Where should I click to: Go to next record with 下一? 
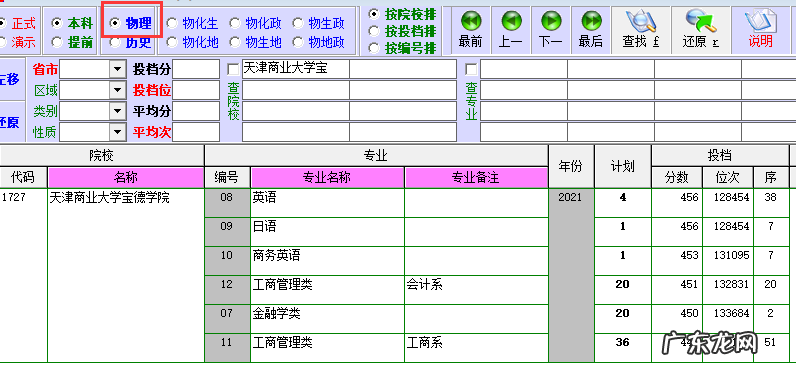tap(551, 30)
